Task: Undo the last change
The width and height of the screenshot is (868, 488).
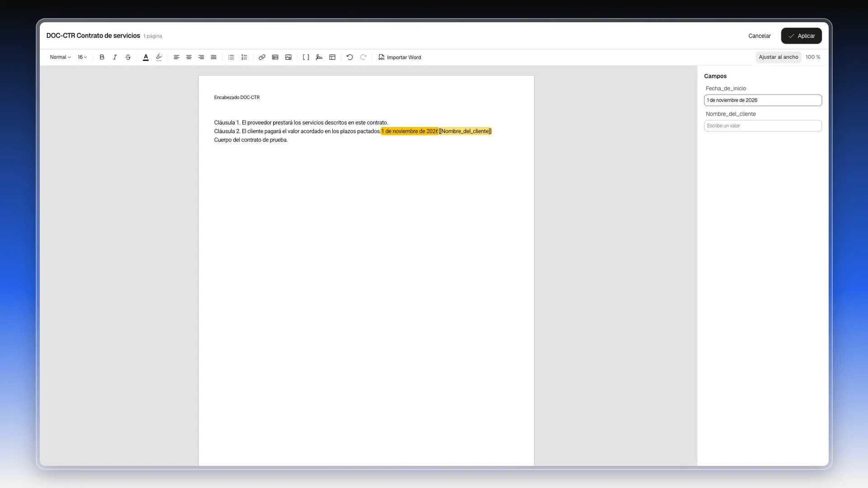Action: (349, 57)
